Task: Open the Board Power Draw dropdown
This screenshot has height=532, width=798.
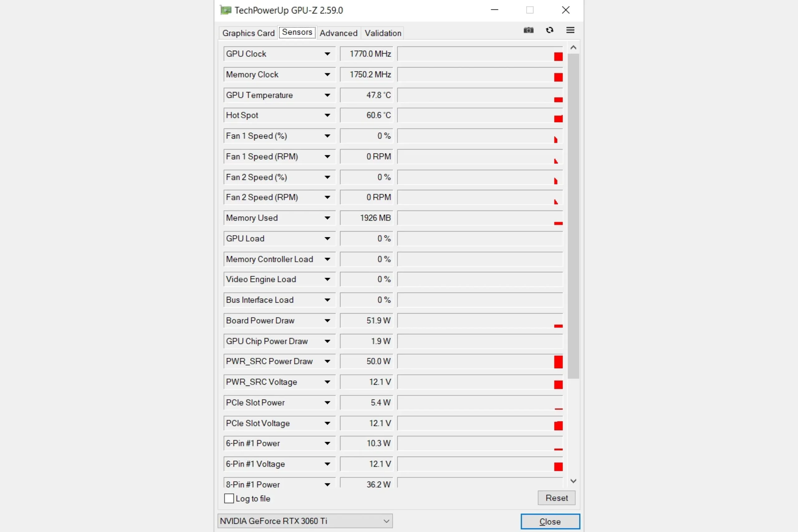Action: (327, 320)
